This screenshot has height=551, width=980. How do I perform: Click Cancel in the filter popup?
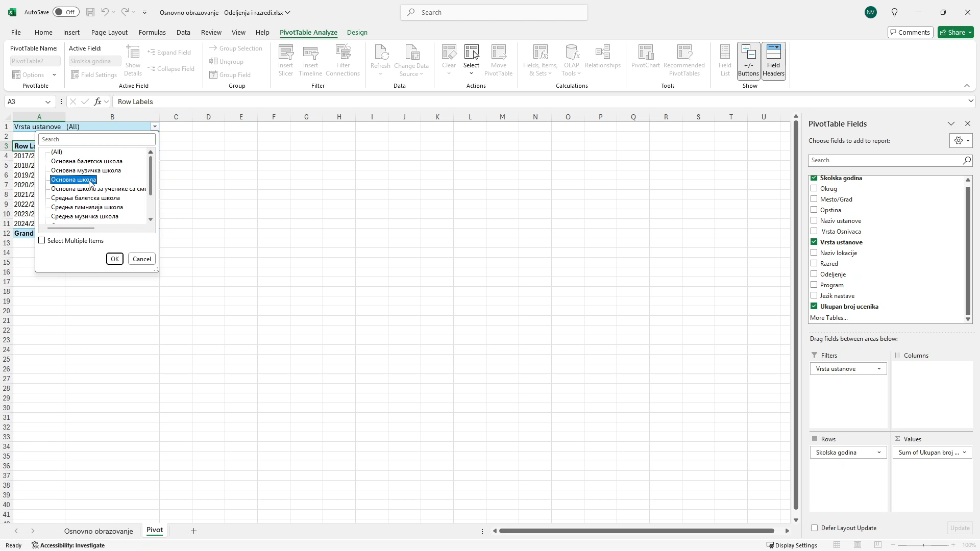[x=141, y=259]
